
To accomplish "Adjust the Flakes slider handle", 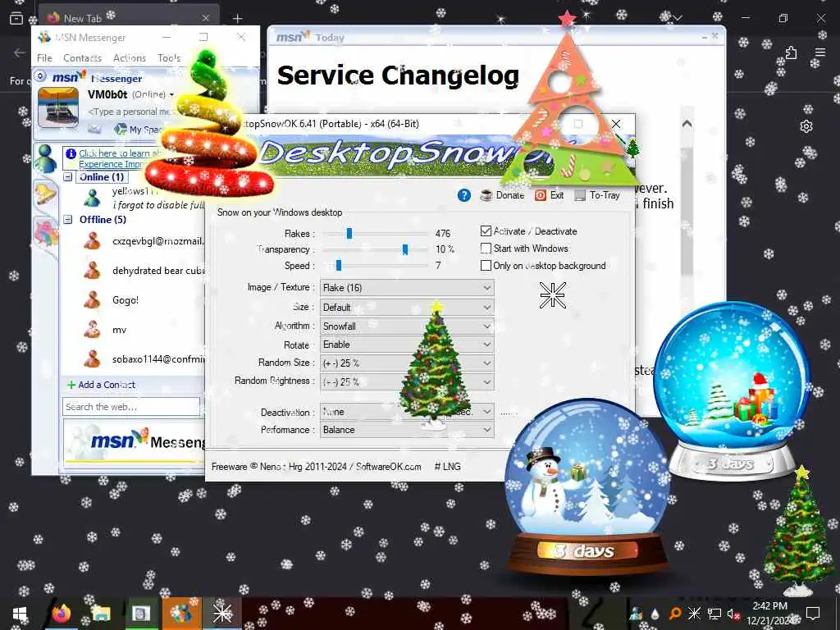I will point(349,233).
